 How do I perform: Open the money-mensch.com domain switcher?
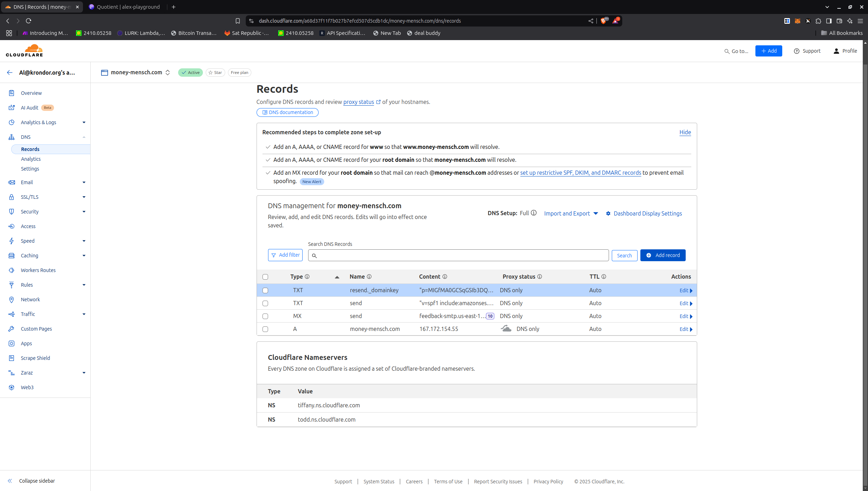coord(168,73)
